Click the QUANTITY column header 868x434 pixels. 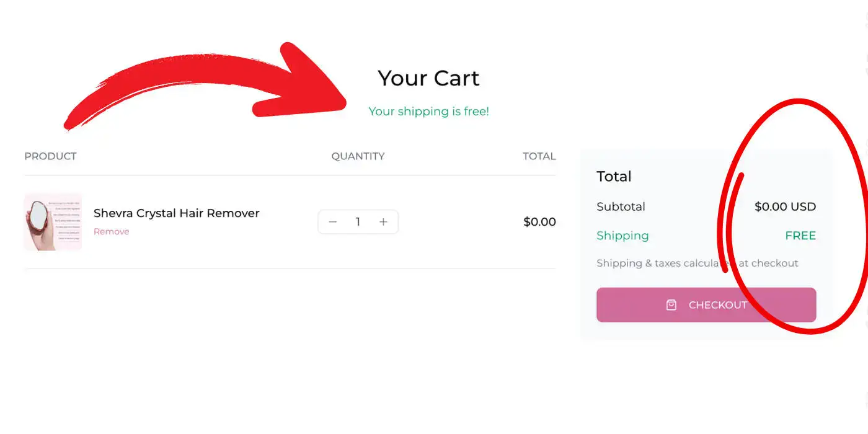(358, 156)
